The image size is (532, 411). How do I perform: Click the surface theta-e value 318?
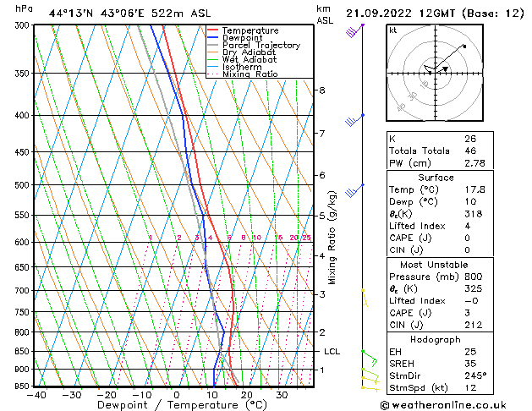tap(474, 214)
